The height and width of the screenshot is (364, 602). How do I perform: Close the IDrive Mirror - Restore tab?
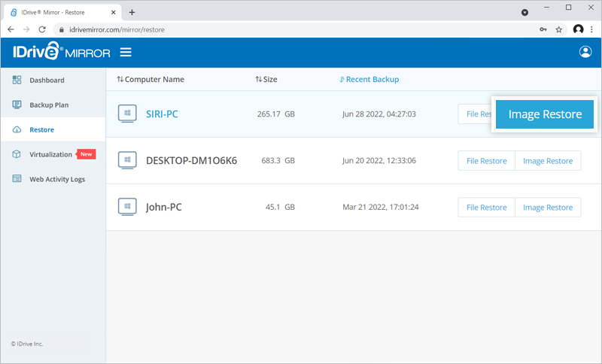tap(114, 12)
